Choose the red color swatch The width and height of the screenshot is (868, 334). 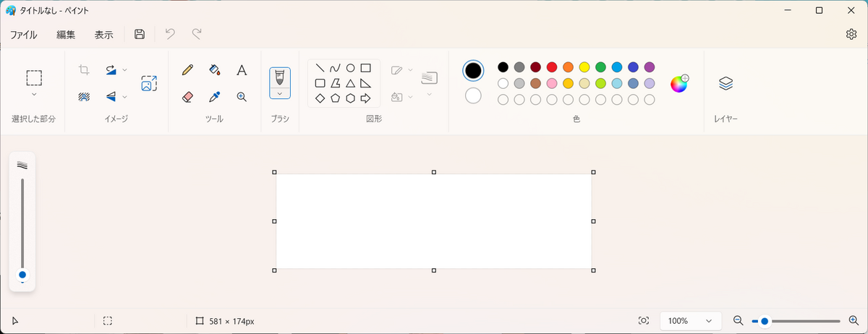[552, 67]
